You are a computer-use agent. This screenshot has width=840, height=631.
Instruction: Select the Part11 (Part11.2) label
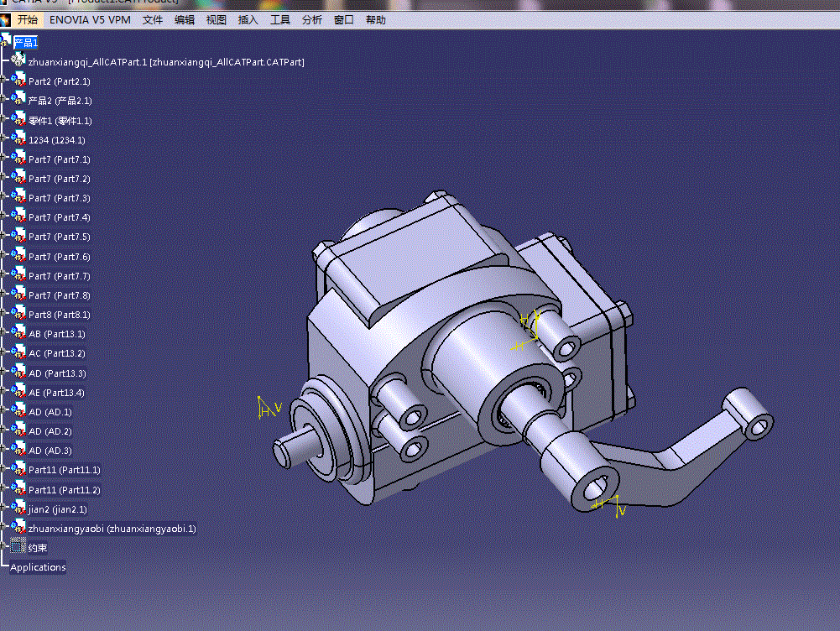(x=65, y=490)
